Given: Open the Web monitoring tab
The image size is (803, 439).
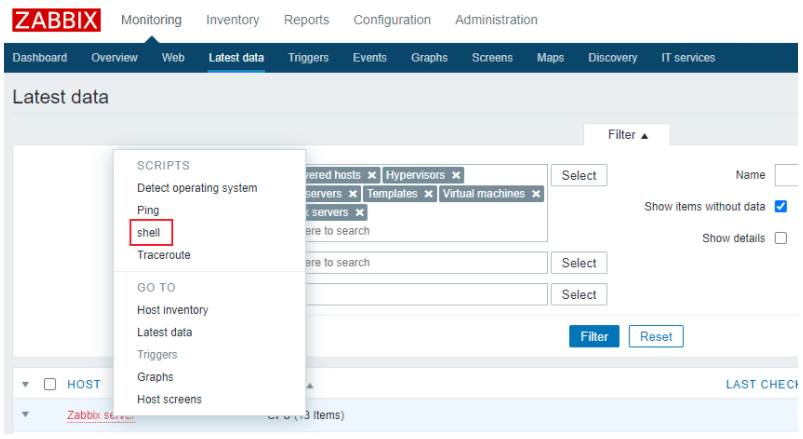Looking at the screenshot, I should (173, 57).
